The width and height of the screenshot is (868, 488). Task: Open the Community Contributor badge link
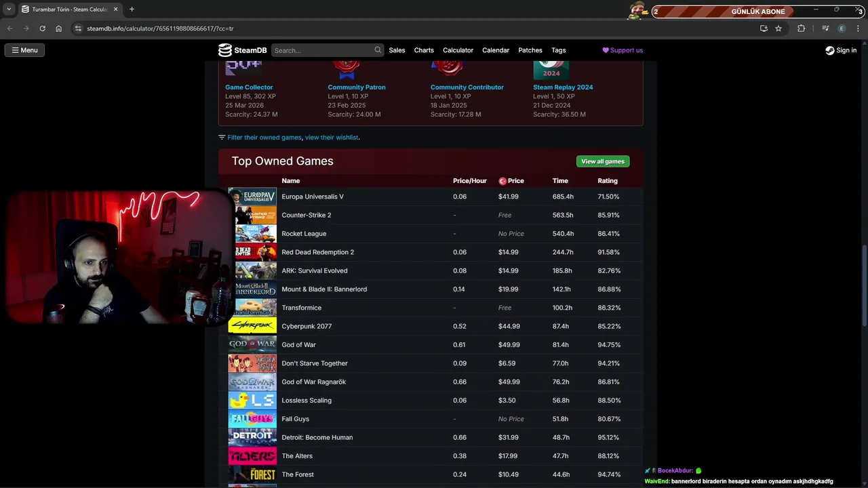coord(467,87)
